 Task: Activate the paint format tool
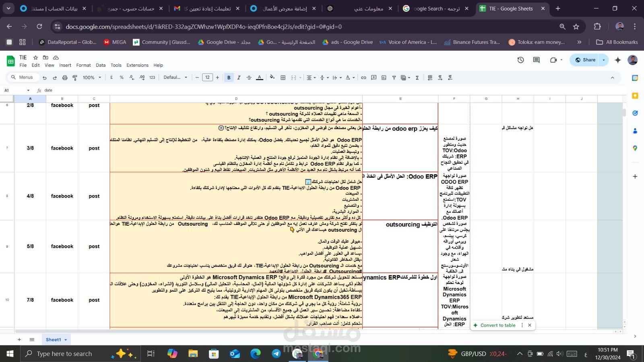[x=75, y=78]
